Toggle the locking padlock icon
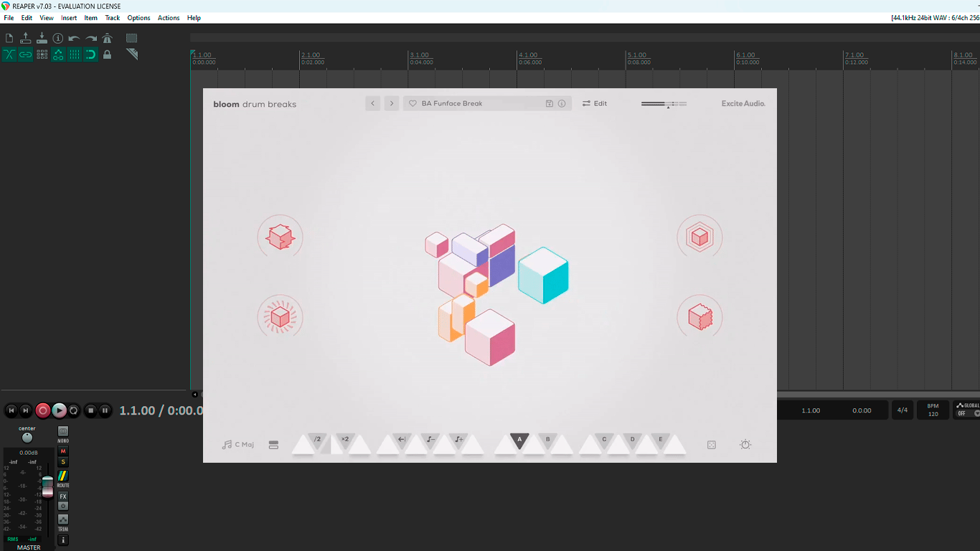980x551 pixels. 108,55
